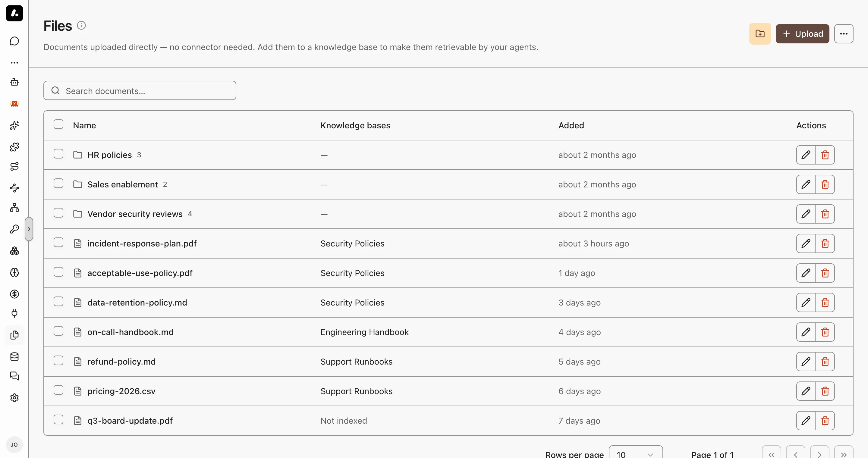Open the robot agents sidebar icon

(x=14, y=82)
